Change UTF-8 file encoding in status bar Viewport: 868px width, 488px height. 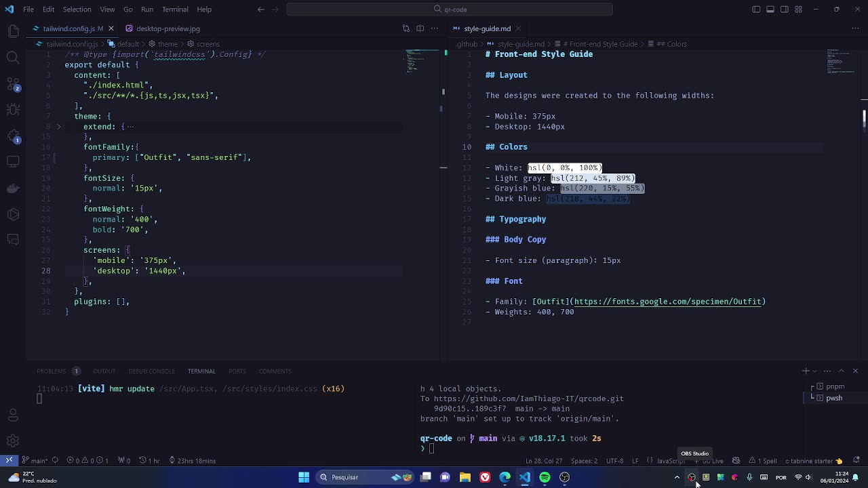coord(614,461)
